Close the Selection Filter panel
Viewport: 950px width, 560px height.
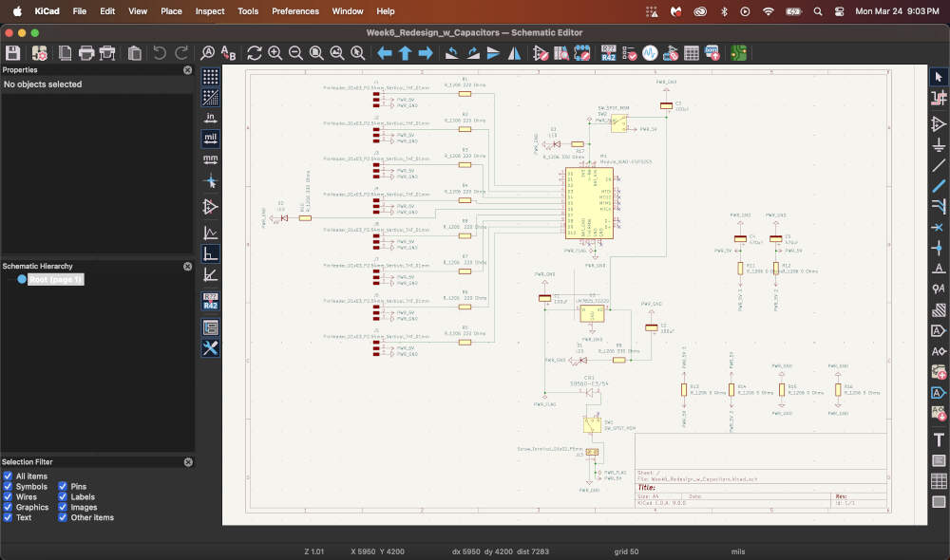(x=188, y=462)
